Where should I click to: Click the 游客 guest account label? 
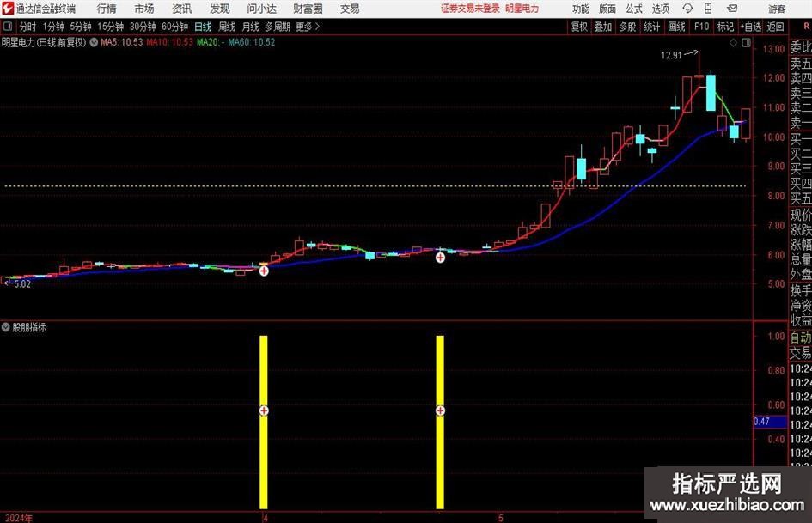[777, 9]
